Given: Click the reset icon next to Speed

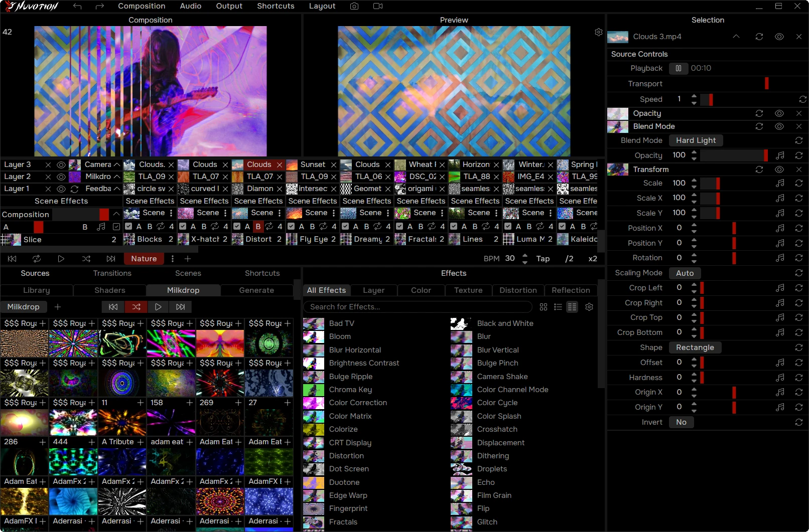Looking at the screenshot, I should coord(801,99).
